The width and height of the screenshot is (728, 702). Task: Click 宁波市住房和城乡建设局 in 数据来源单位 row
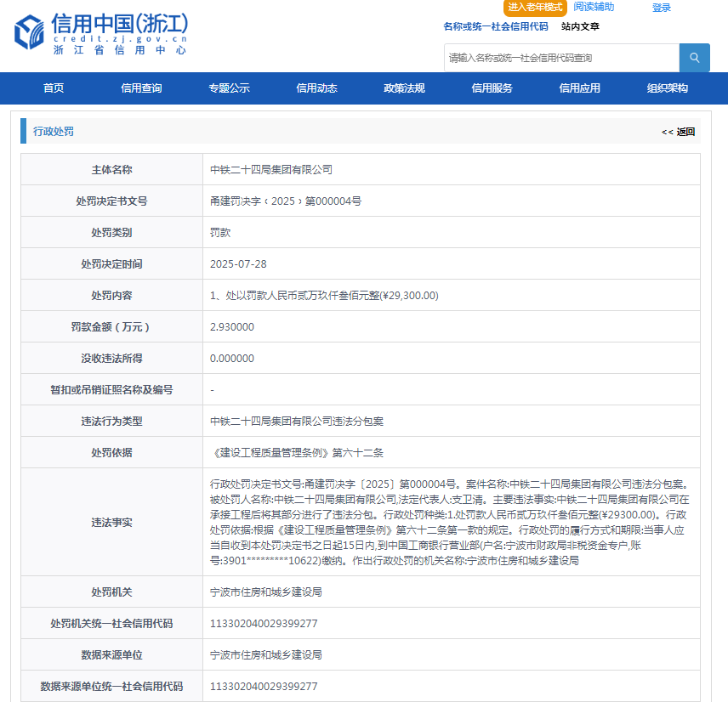coord(266,655)
